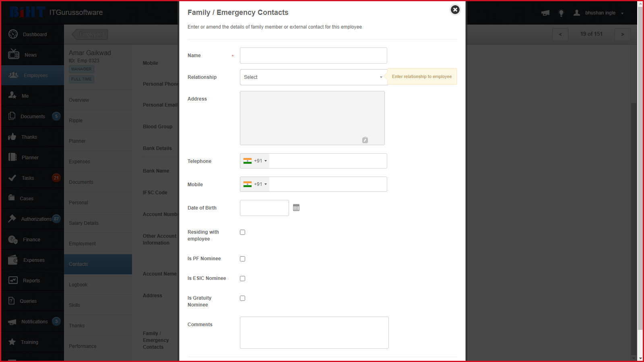Click the lightbulb ideas icon in header
Image resolution: width=644 pixels, height=362 pixels.
(561, 13)
